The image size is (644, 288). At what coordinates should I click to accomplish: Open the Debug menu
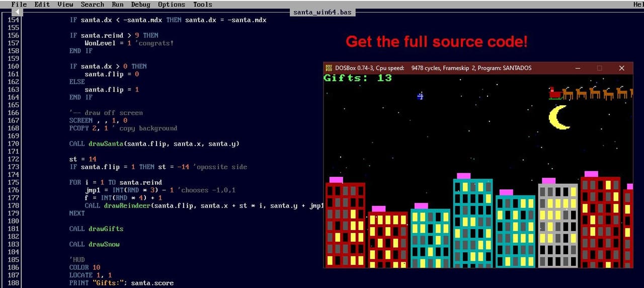click(x=141, y=5)
